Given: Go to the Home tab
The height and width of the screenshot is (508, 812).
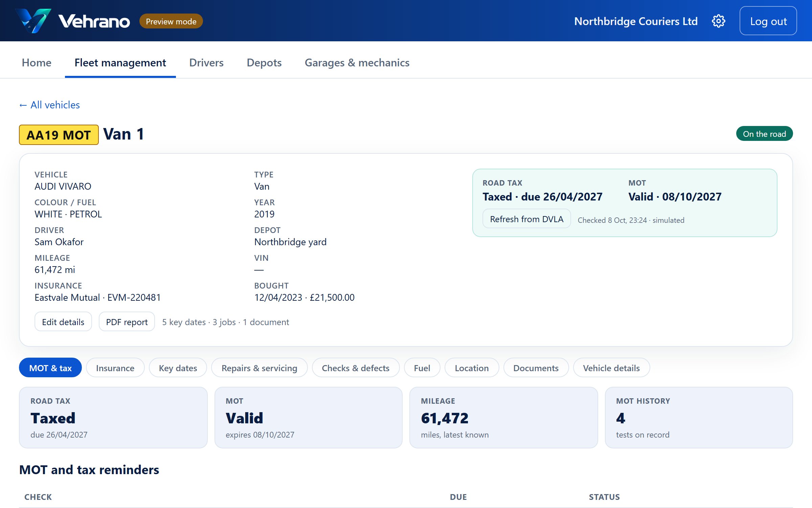Looking at the screenshot, I should tap(37, 63).
